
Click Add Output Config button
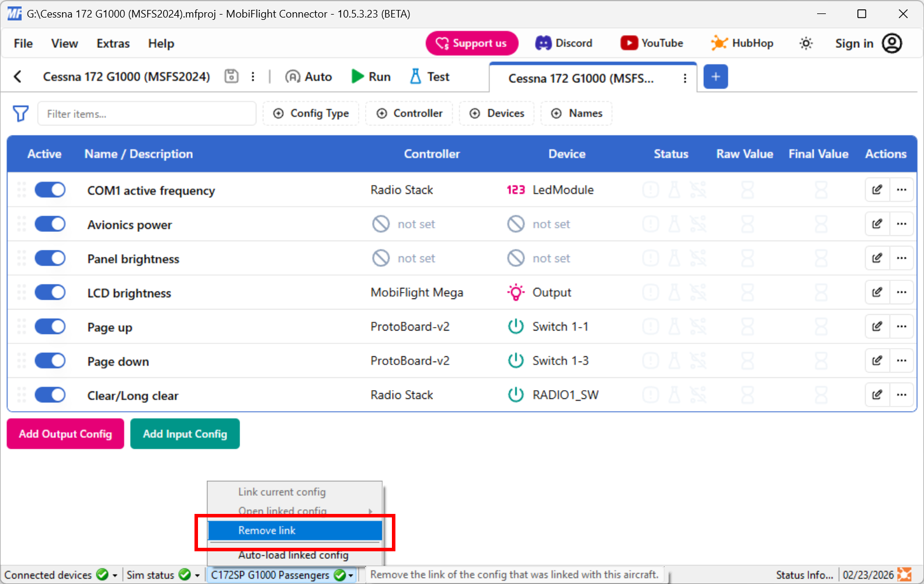(65, 434)
